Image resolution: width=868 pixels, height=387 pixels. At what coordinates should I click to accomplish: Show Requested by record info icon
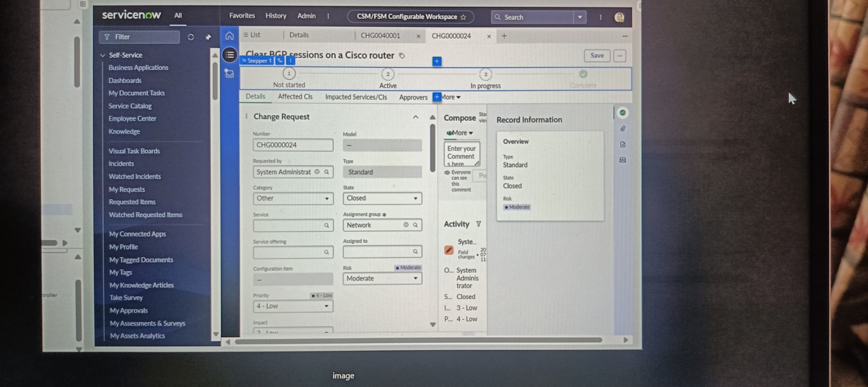tap(317, 172)
